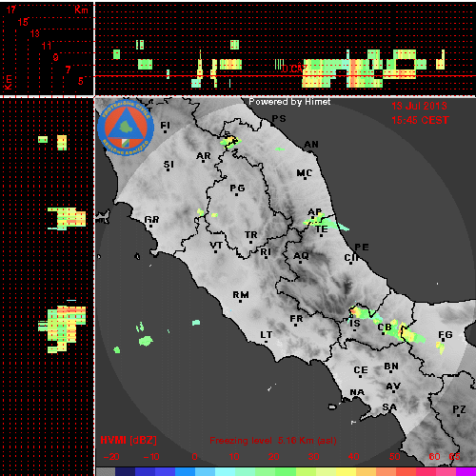Click the 10 dBZ legend value
This screenshot has height=476, width=476.
click(234, 457)
